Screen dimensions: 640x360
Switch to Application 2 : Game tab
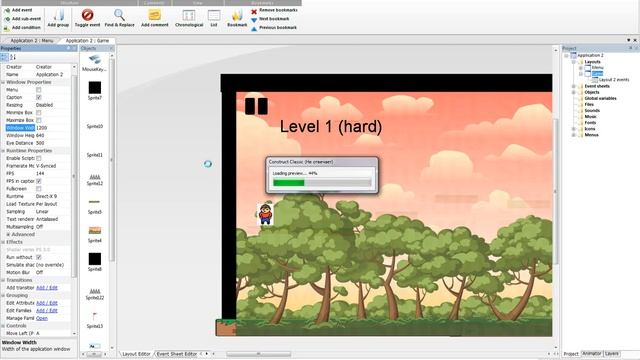[87, 41]
